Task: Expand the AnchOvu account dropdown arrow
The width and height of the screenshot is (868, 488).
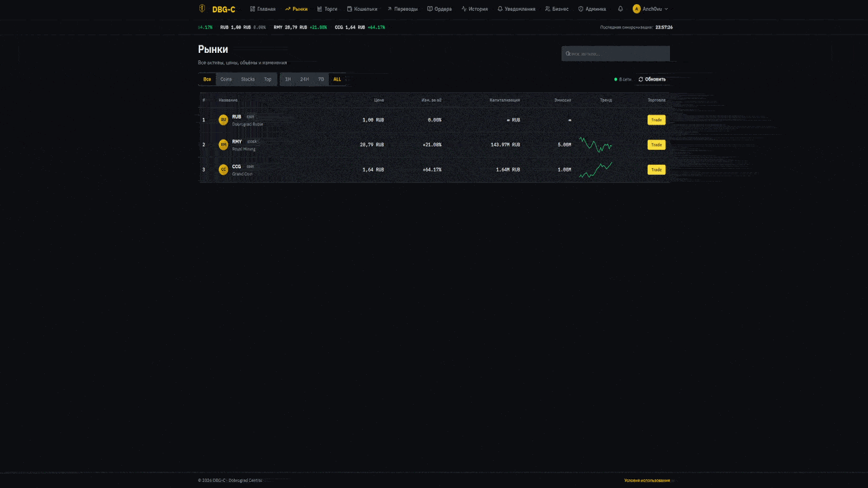Action: click(x=666, y=9)
